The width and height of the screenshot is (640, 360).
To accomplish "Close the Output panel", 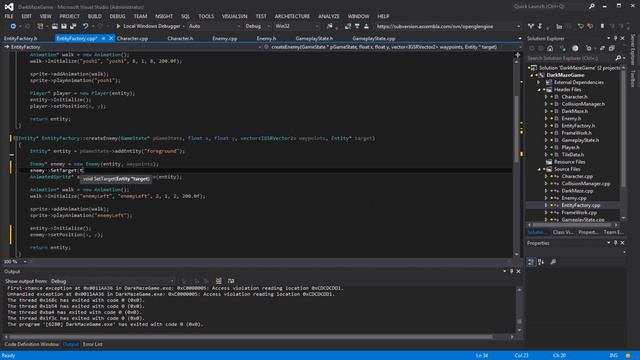I will [x=518, y=271].
